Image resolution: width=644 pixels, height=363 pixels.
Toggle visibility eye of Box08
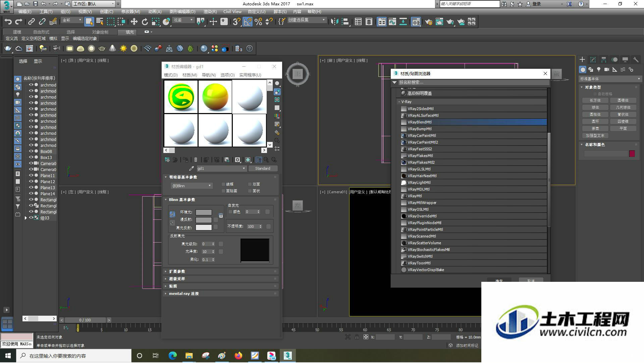tap(31, 151)
